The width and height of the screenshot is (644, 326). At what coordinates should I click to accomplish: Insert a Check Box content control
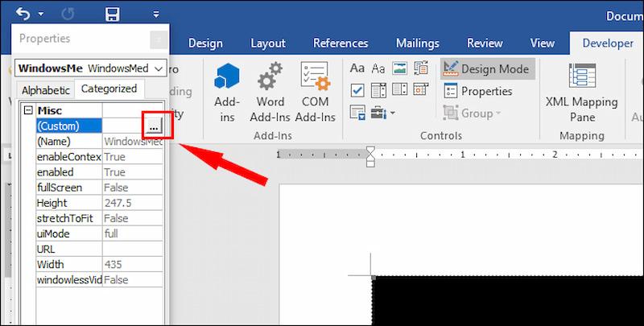357,90
